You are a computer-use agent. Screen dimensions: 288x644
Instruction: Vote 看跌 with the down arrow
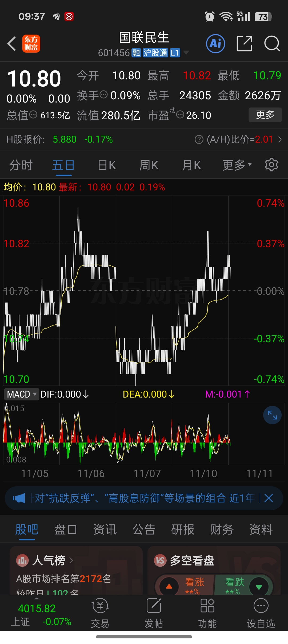[x=259, y=587]
